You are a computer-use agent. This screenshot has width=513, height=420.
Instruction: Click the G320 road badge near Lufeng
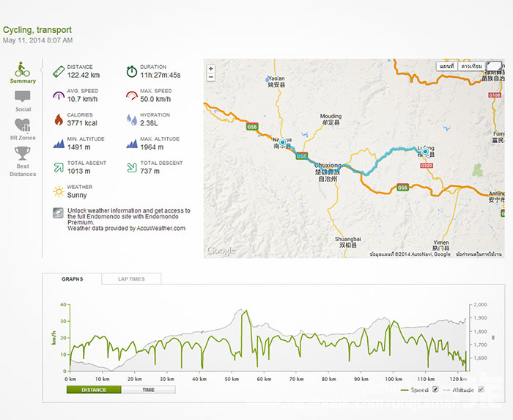(x=427, y=166)
